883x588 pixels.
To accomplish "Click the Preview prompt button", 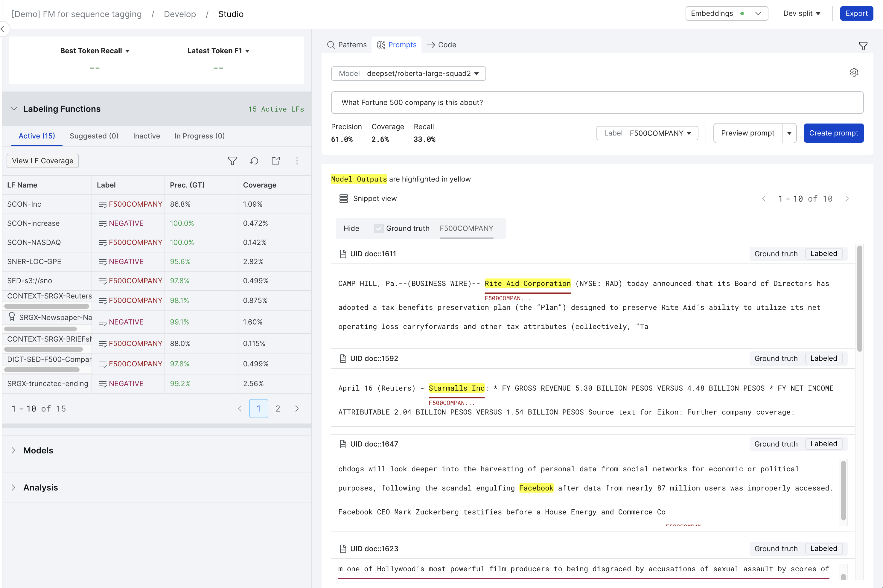I will [x=747, y=133].
